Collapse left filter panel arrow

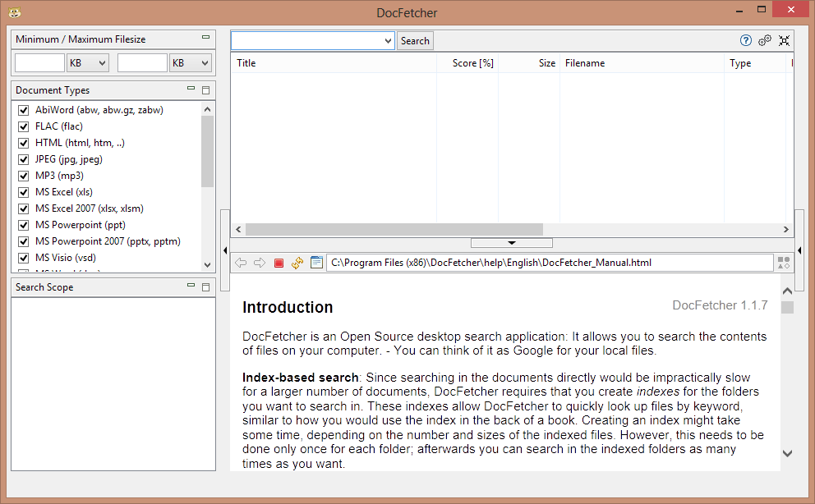[x=225, y=250]
